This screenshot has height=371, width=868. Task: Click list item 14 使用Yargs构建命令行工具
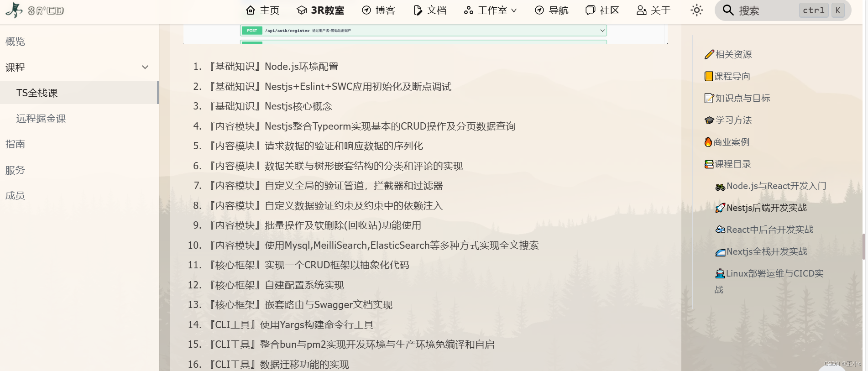pyautogui.click(x=291, y=325)
